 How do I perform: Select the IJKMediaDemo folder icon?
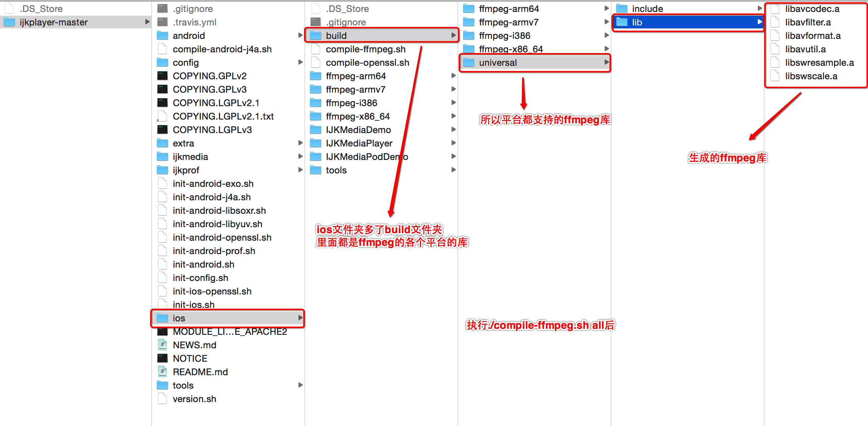coord(316,130)
